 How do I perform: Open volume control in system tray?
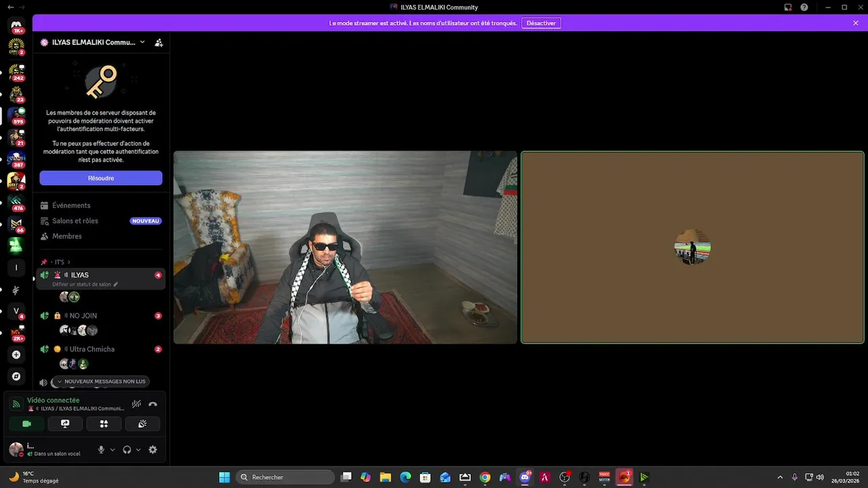pos(820,477)
